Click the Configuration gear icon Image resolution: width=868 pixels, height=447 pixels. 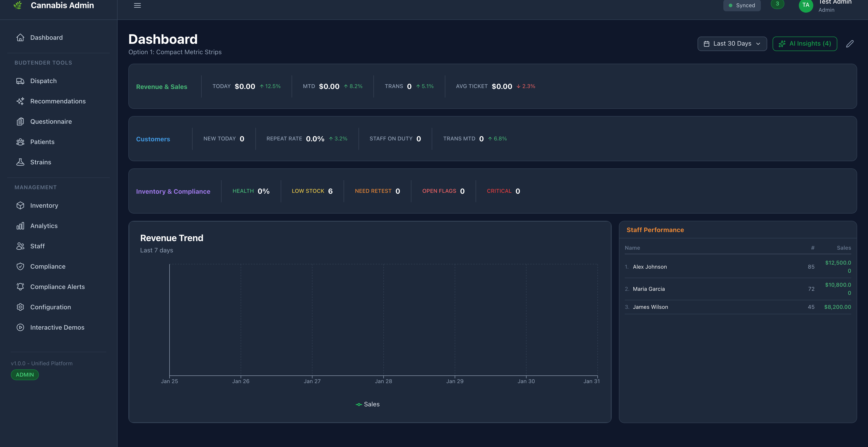(20, 307)
